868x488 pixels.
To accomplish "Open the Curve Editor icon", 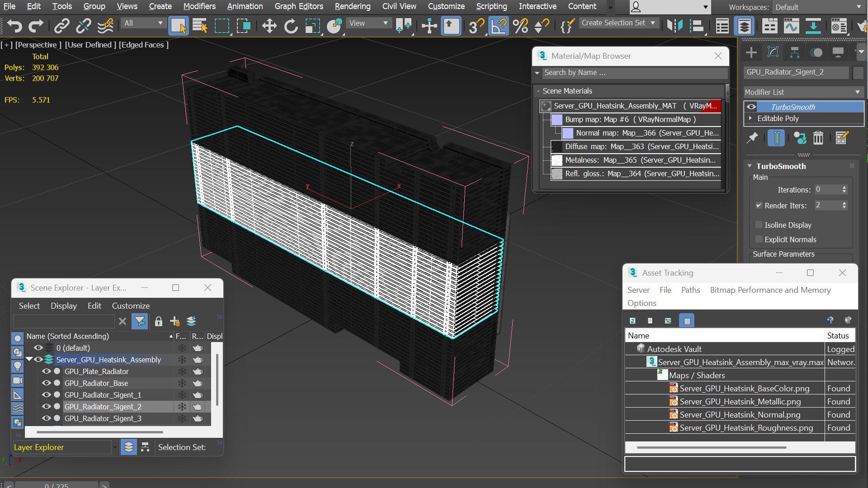I will click(x=791, y=26).
